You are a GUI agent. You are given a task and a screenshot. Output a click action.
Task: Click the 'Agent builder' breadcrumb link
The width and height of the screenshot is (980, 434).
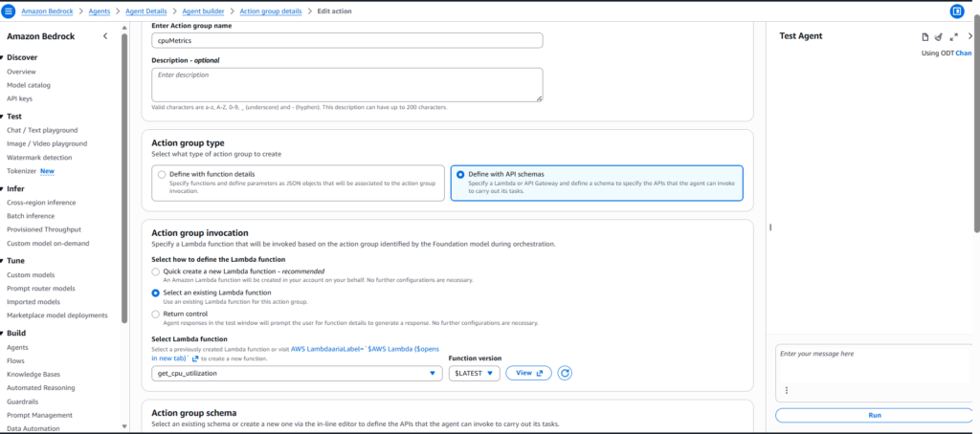pyautogui.click(x=198, y=11)
